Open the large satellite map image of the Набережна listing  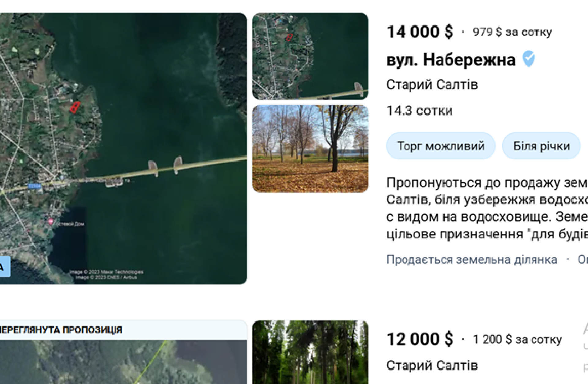[123, 149]
